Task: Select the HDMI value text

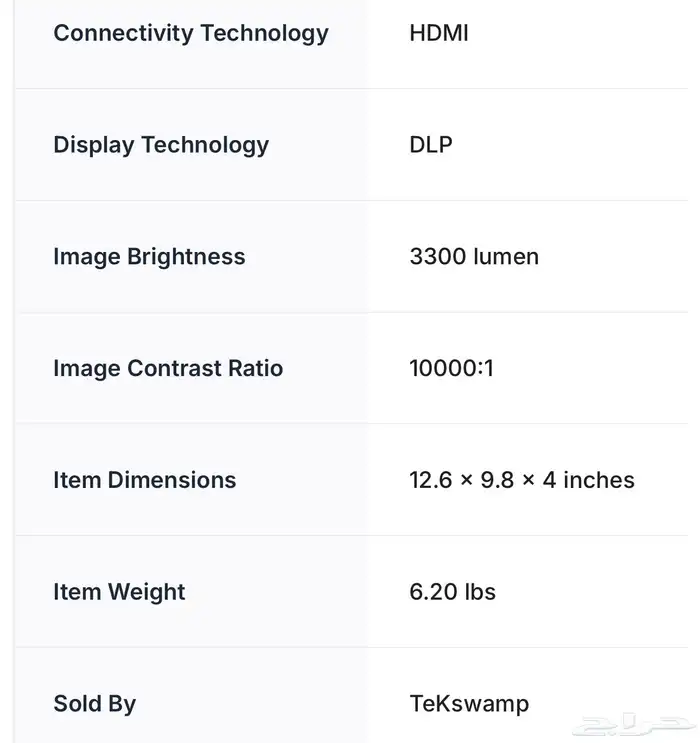Action: pyautogui.click(x=439, y=33)
